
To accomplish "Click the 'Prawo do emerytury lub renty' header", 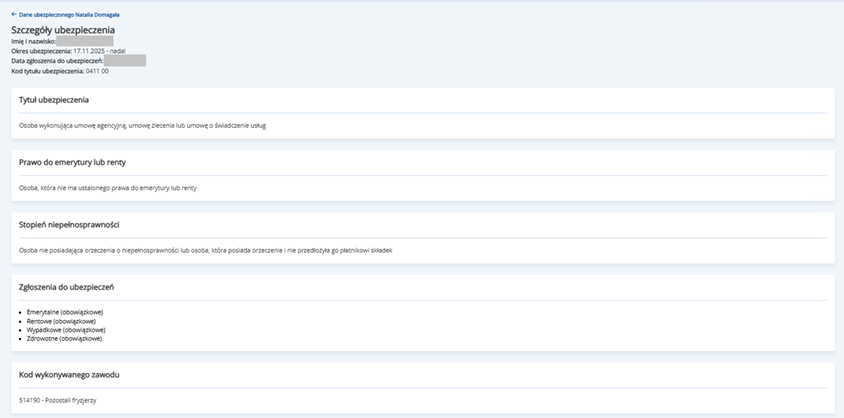I will point(72,162).
